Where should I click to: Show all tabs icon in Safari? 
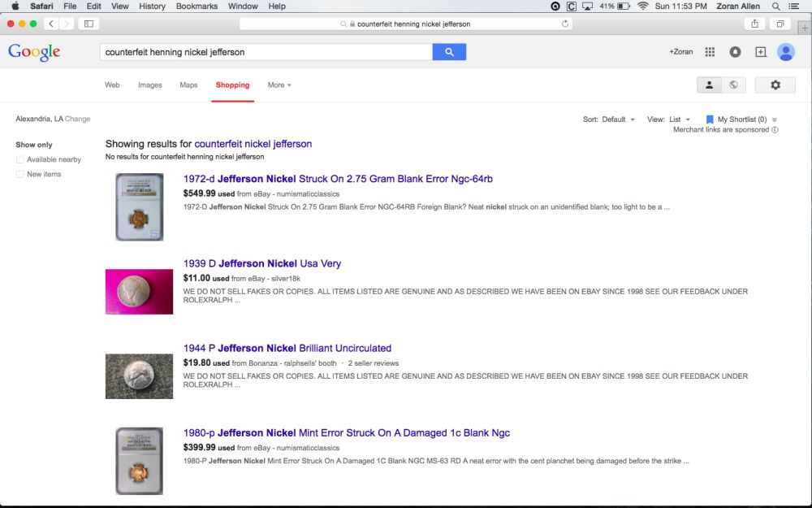(x=780, y=24)
